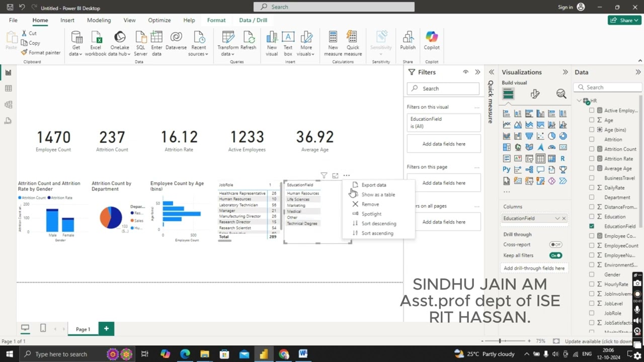Viewport: 644px width, 362px height.
Task: Select the Python visual icon
Action: [x=507, y=169]
